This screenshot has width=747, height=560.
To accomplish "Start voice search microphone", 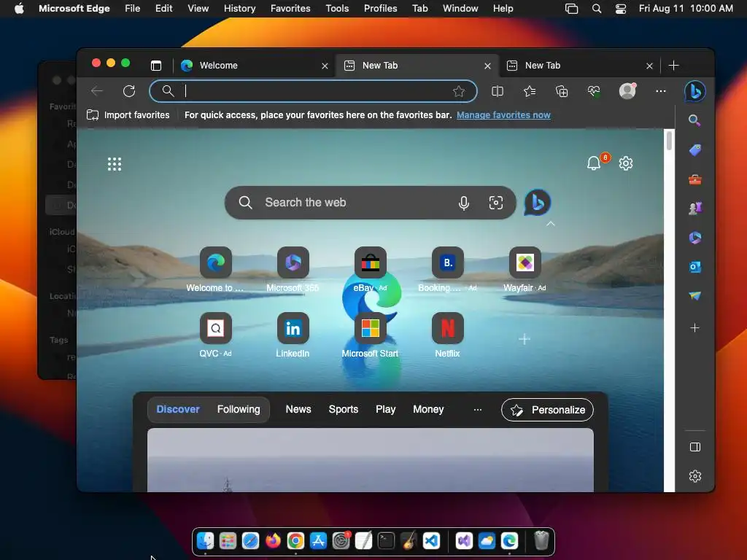I will (463, 203).
